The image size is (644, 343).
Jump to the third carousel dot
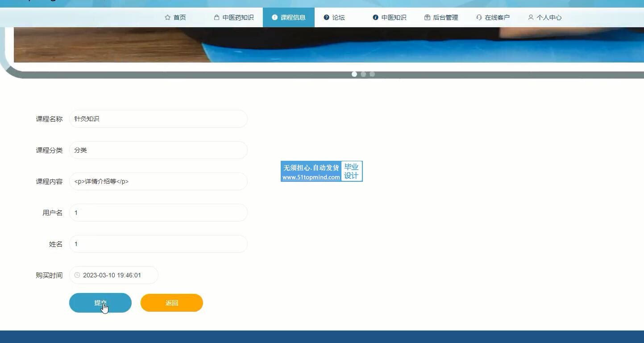(372, 74)
